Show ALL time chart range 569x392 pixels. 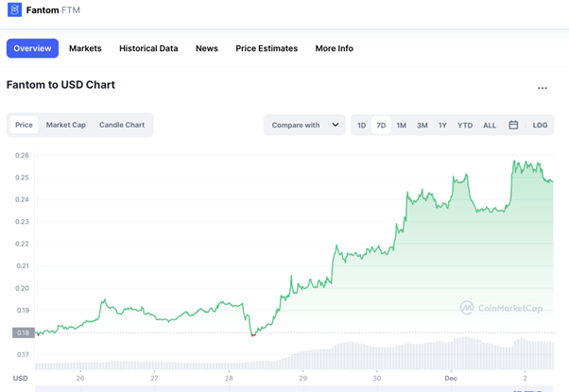pos(490,125)
